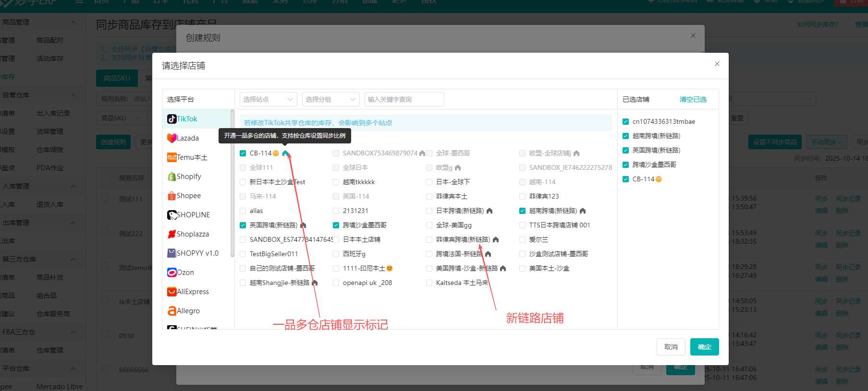Collapse the FBA三方仓 sidebar section
Screen dimensions: 868x391
click(73, 332)
